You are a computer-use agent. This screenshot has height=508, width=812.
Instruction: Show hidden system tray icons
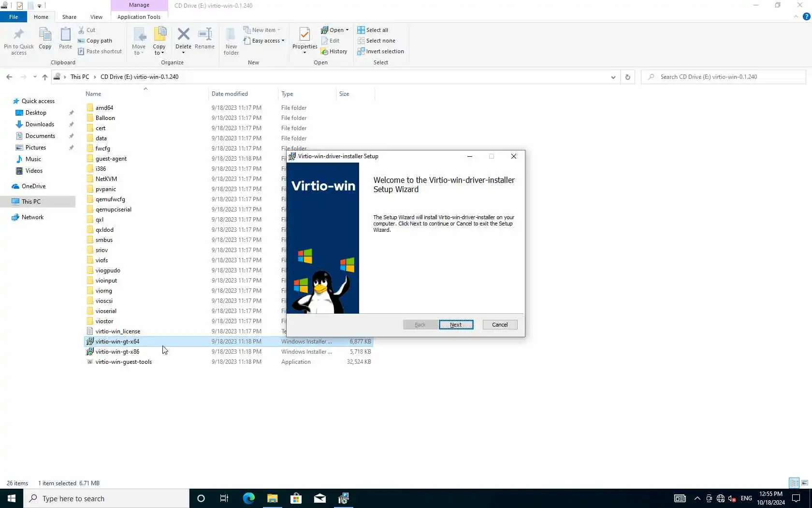tap(697, 498)
